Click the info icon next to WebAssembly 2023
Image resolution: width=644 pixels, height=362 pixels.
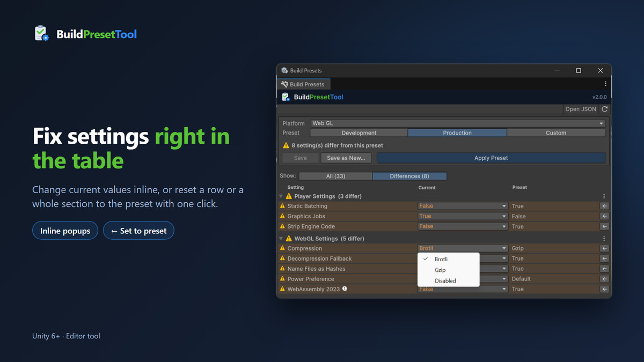(345, 289)
